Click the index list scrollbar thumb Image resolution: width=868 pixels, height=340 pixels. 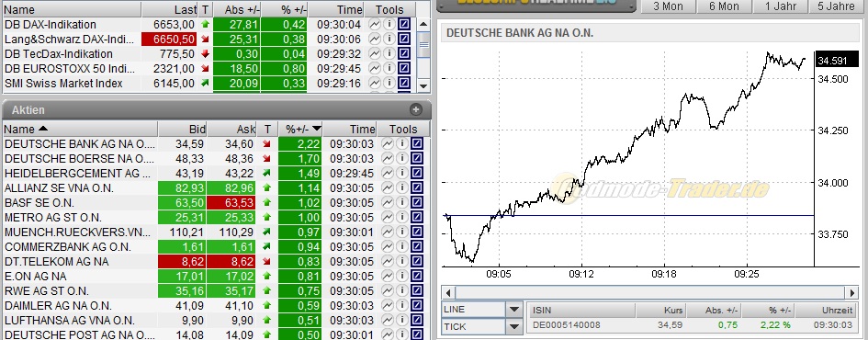(423, 44)
